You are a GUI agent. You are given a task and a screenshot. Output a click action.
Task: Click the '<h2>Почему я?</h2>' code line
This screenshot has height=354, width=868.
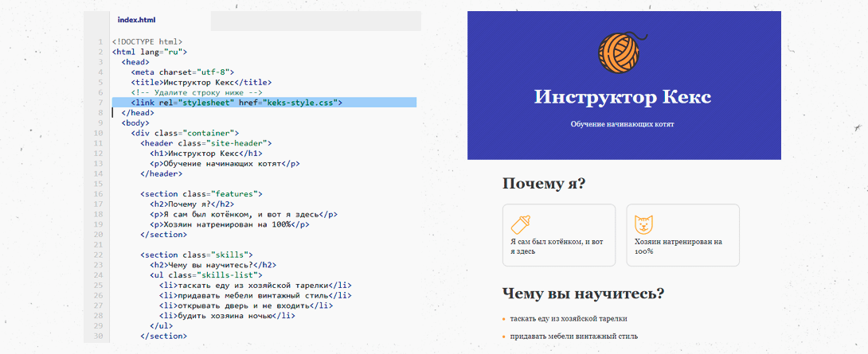[192, 204]
